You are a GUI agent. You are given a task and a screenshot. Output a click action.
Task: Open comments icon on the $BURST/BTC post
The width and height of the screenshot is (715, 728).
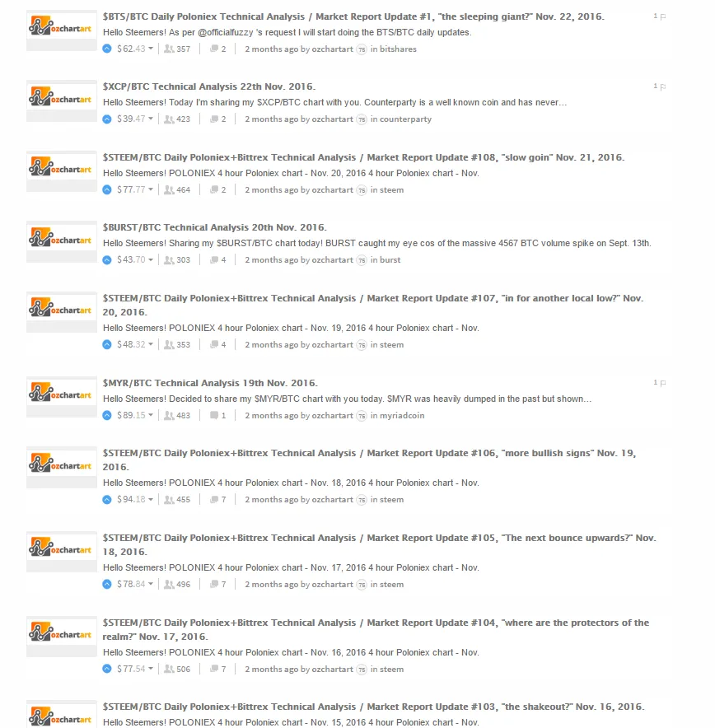(x=214, y=260)
